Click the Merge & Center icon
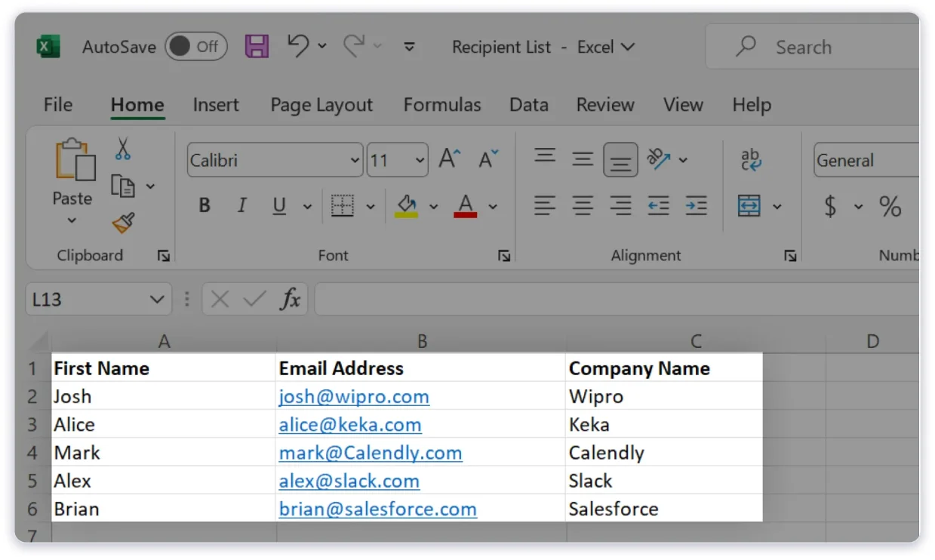The width and height of the screenshot is (935, 560). point(749,206)
